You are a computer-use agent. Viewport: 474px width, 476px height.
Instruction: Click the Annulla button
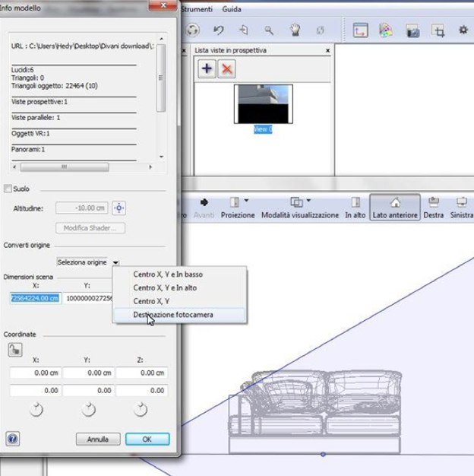click(97, 440)
